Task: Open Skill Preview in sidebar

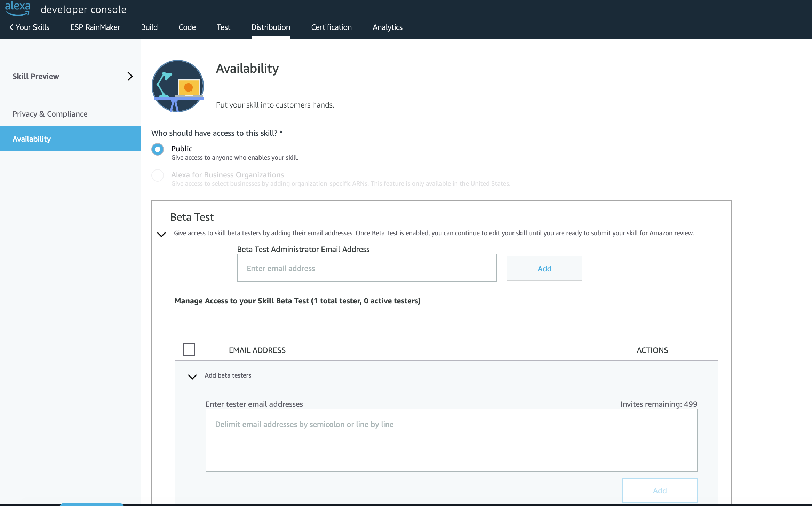Action: [x=36, y=76]
